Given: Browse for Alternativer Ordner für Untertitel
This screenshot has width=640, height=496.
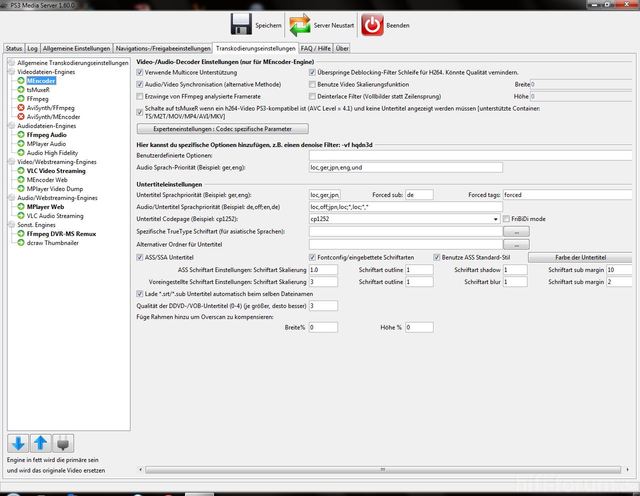Looking at the screenshot, I should click(x=516, y=244).
